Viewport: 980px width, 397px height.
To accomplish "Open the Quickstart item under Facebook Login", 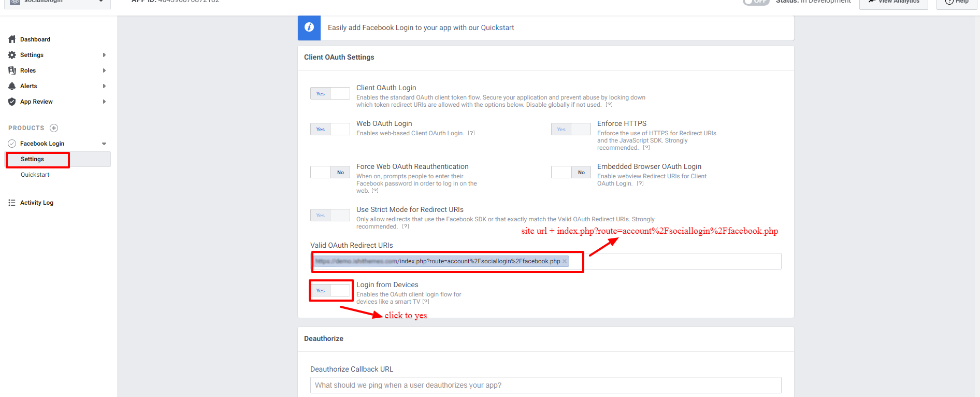I will point(35,175).
